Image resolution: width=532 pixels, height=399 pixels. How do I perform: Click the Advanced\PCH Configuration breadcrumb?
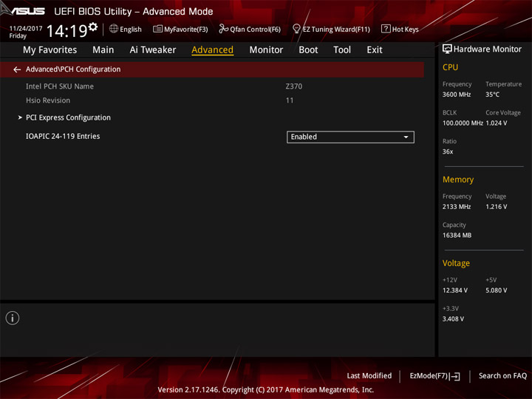73,69
